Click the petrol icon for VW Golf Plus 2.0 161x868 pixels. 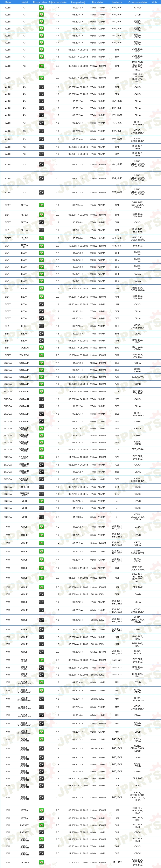point(41,660)
